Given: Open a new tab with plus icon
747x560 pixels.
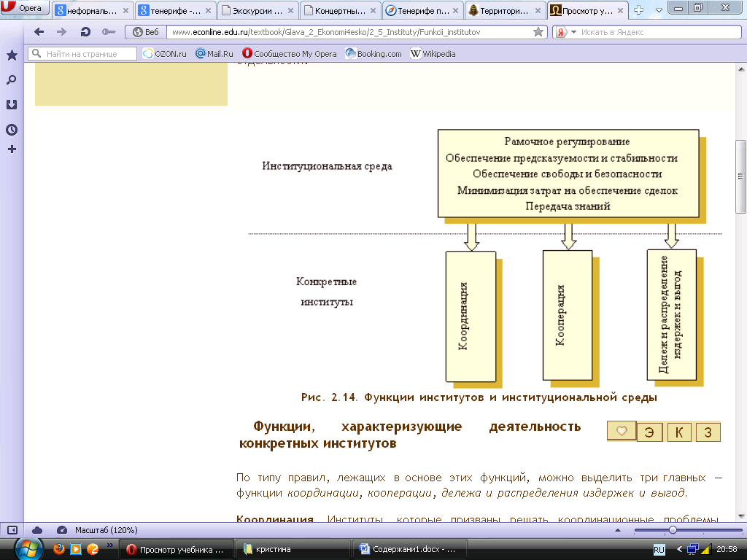Looking at the screenshot, I should coord(639,10).
